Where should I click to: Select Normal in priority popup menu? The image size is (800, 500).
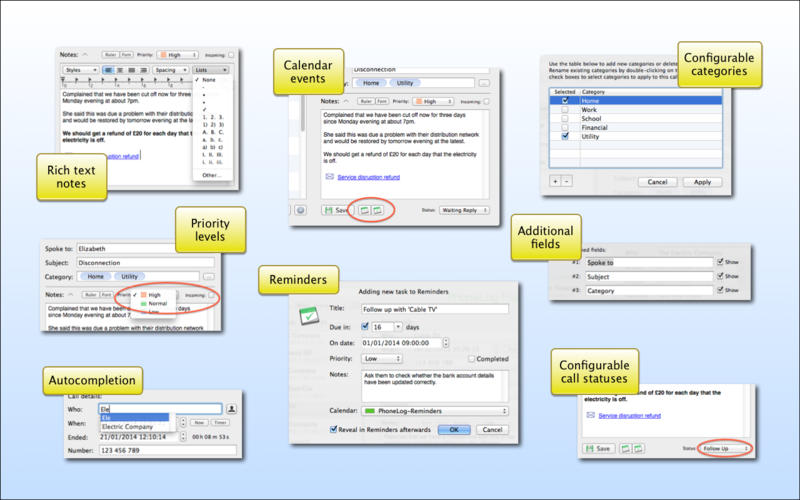[x=157, y=303]
